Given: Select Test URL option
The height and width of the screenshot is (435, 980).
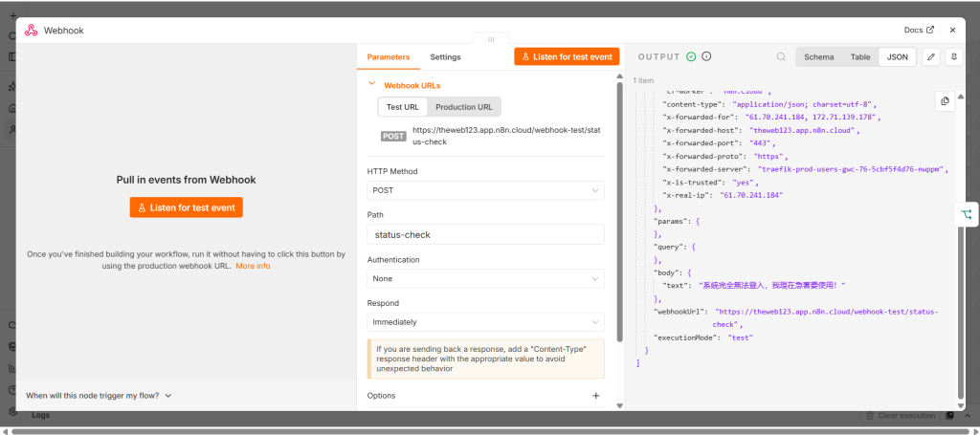Looking at the screenshot, I should pos(403,107).
